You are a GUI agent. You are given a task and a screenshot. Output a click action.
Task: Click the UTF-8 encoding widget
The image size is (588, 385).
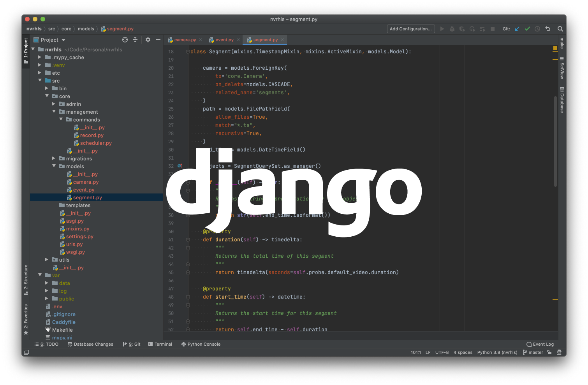coord(442,352)
